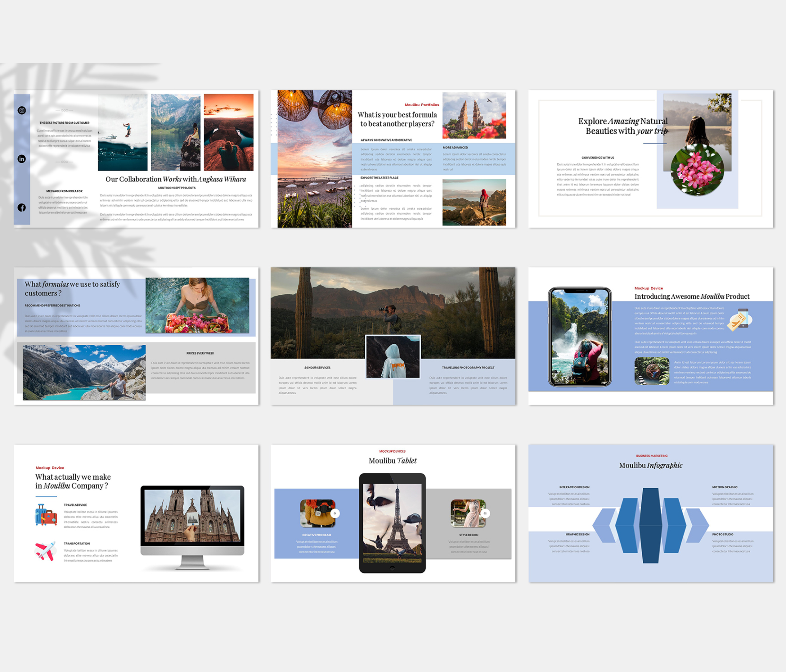The height and width of the screenshot is (672, 786).
Task: Click 'What actually we make in Moulibu Company ?'
Action: (73, 481)
